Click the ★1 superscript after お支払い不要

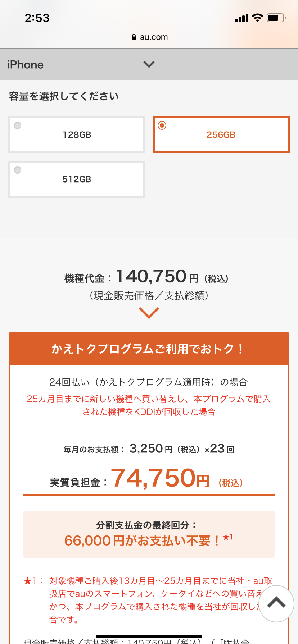(228, 537)
